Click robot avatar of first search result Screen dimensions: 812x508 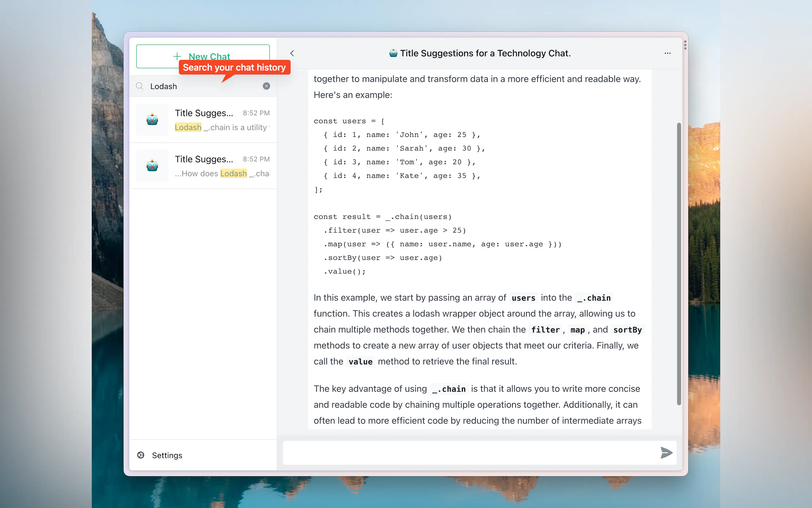(152, 120)
